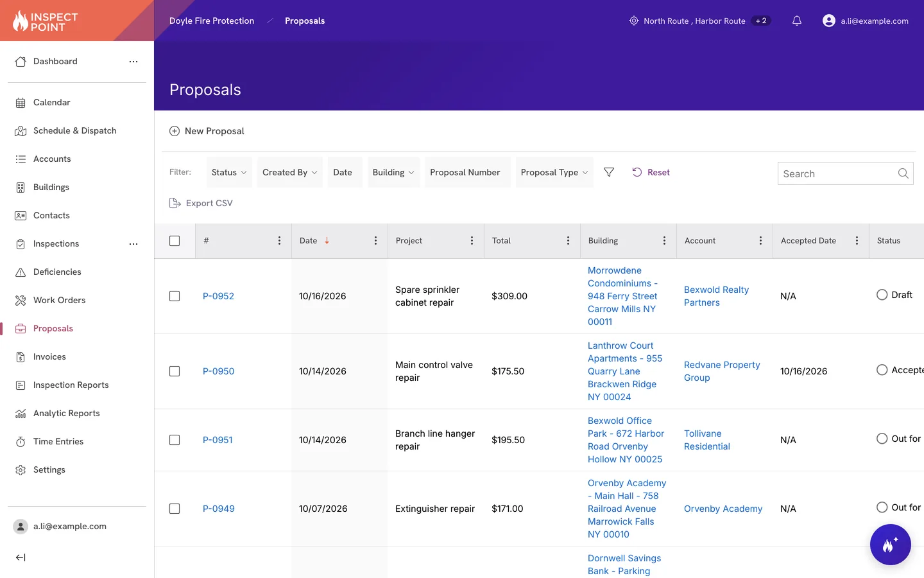Open Inspections more options ellipsis
The width and height of the screenshot is (924, 578).
coord(133,244)
